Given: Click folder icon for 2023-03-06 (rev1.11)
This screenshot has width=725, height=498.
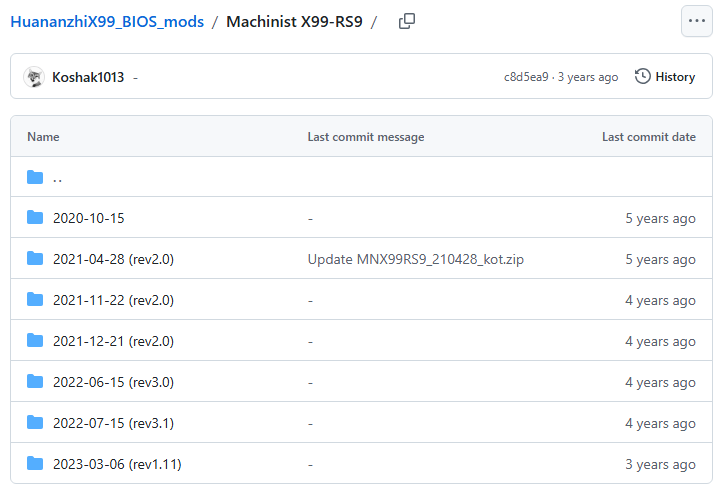Looking at the screenshot, I should tap(36, 464).
